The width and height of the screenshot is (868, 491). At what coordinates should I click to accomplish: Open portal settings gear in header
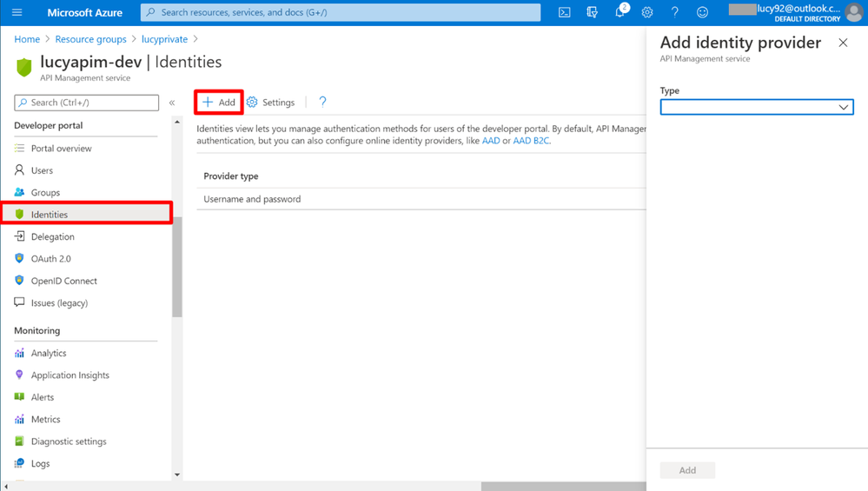click(x=647, y=12)
